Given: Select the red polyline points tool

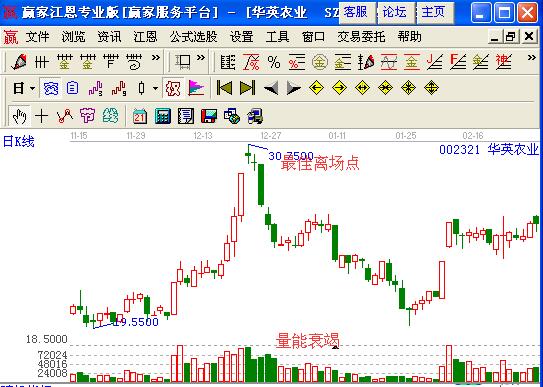Looking at the screenshot, I should [65, 116].
